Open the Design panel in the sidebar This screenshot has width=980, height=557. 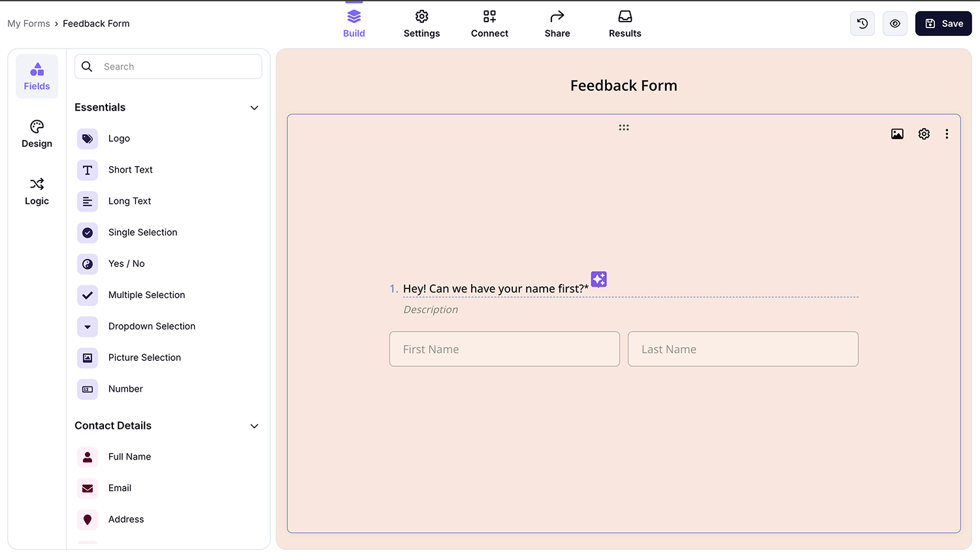point(37,133)
